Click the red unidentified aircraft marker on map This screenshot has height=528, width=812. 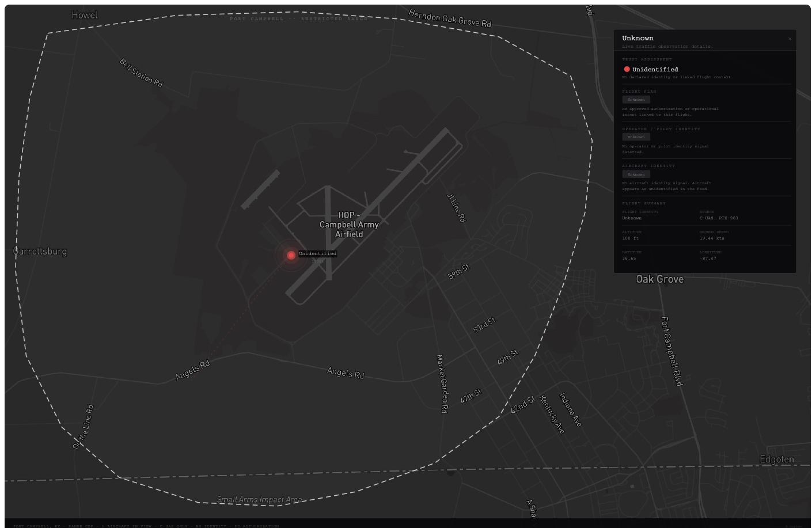tap(291, 255)
